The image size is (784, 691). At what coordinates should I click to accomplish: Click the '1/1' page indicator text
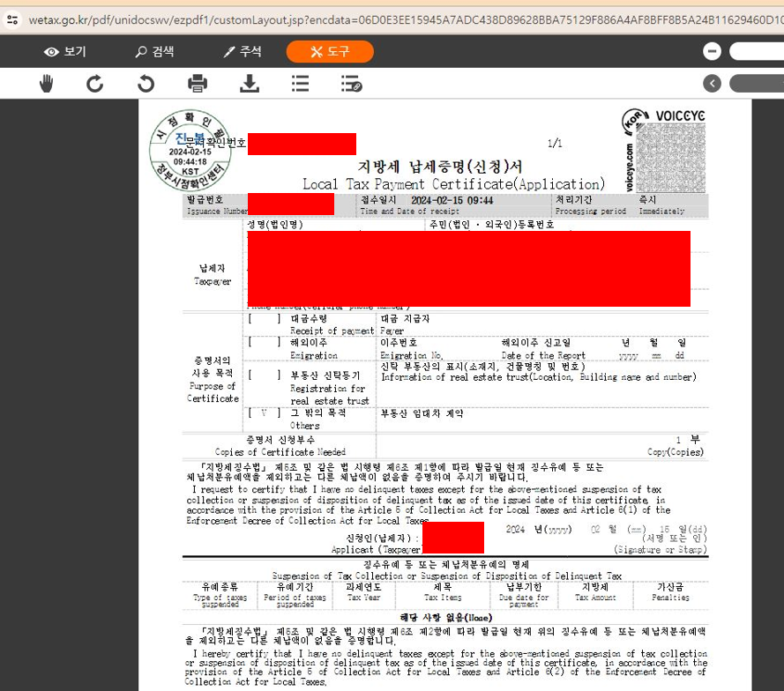pos(555,144)
